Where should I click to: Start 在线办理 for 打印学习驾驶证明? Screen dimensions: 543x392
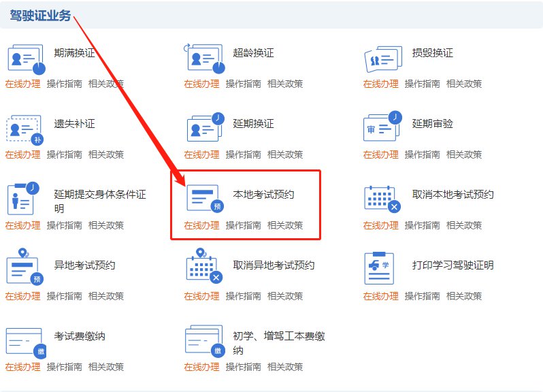click(x=380, y=296)
